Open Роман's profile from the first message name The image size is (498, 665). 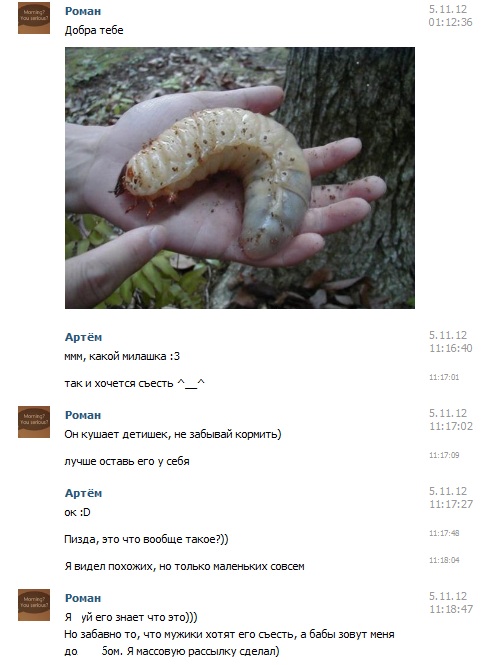coord(83,11)
